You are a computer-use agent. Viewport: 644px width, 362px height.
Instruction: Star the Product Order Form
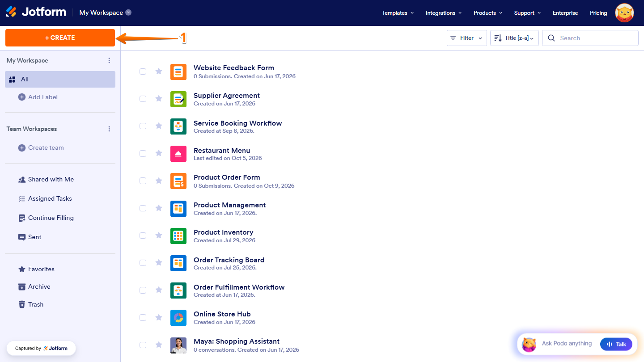coord(159,181)
